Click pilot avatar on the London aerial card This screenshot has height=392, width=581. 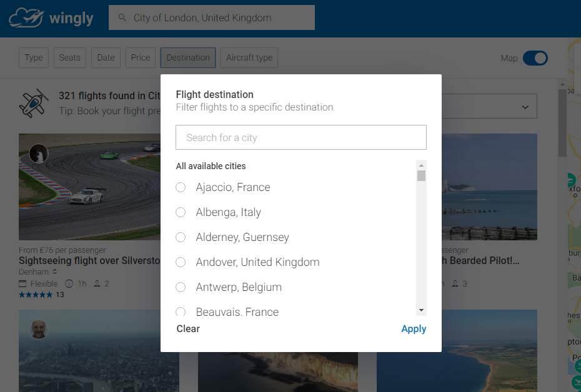39,330
